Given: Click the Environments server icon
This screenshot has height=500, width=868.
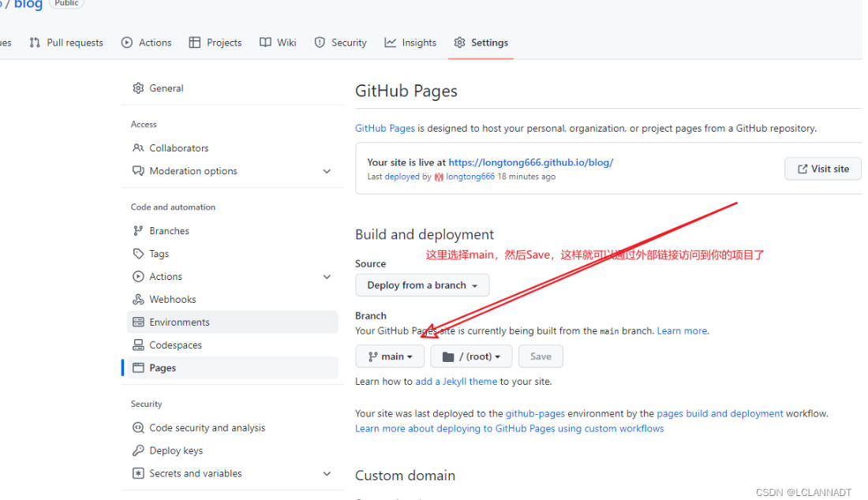Looking at the screenshot, I should click(x=138, y=323).
